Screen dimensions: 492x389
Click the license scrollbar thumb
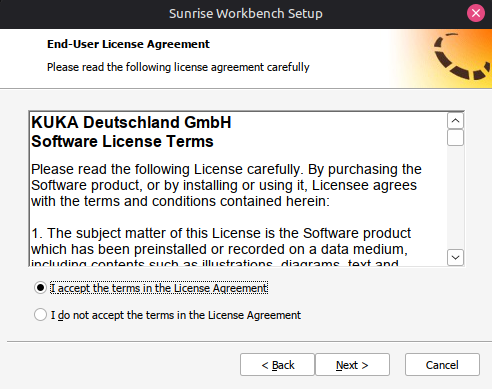(455, 138)
